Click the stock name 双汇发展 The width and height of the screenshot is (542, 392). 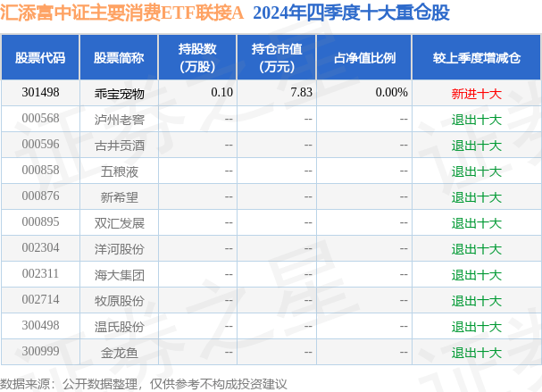point(119,222)
